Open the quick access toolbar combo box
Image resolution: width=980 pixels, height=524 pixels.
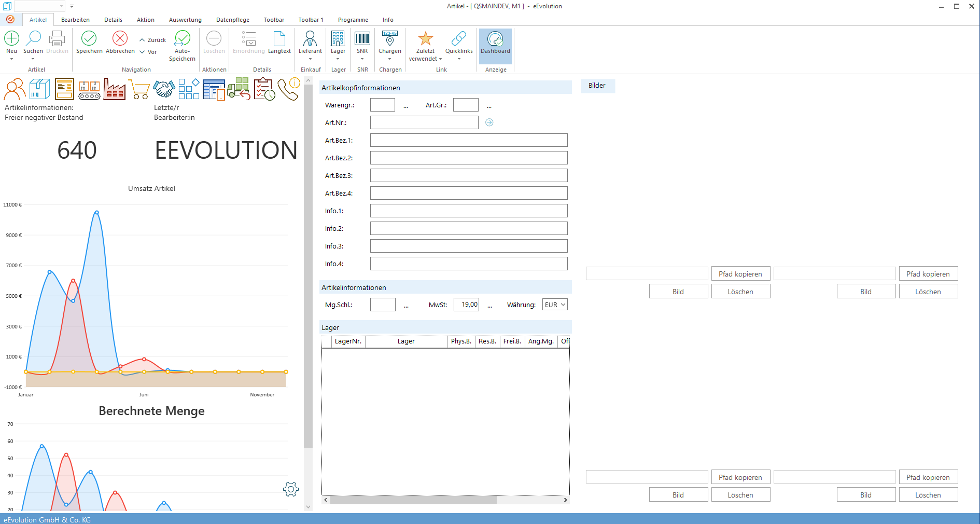click(39, 6)
